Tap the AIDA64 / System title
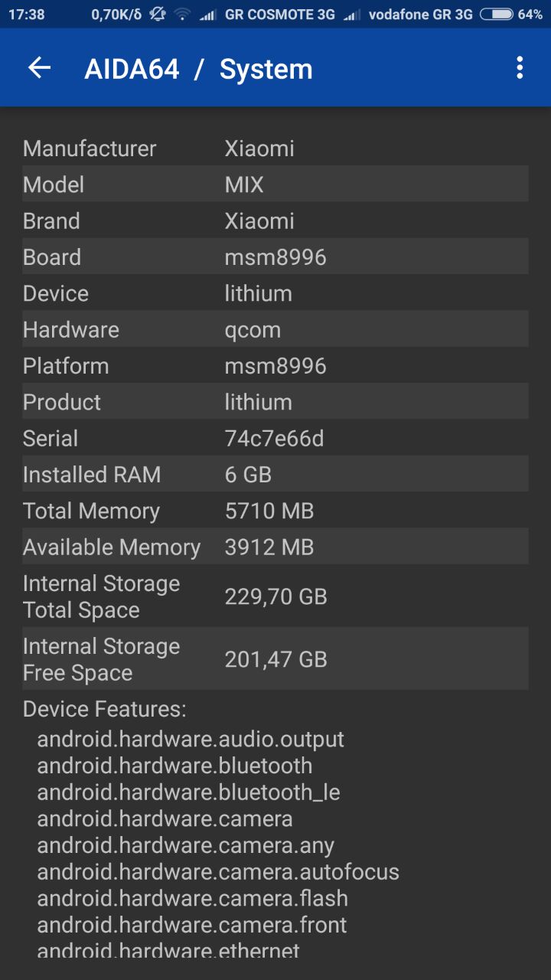 (198, 69)
